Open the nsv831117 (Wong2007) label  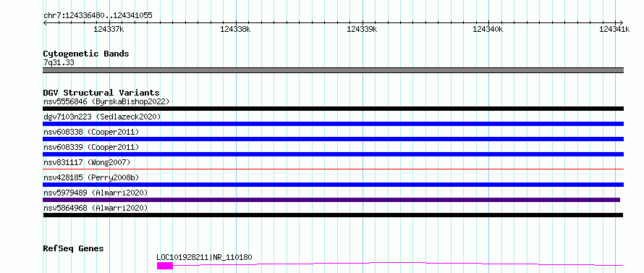pyautogui.click(x=87, y=162)
